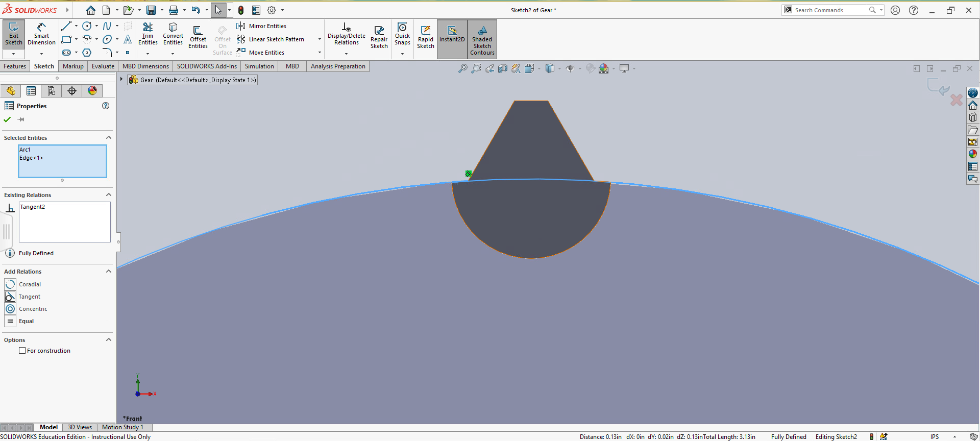Open the Motion Study 1 tab
Image resolution: width=980 pixels, height=441 pixels.
(122, 427)
